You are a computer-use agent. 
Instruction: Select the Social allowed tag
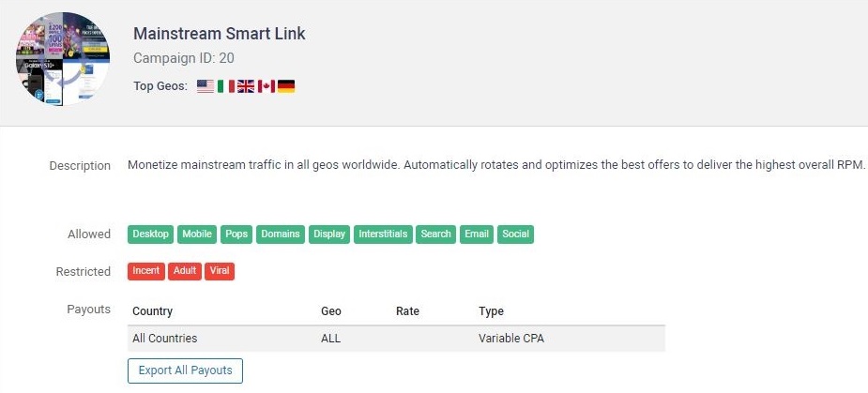point(516,234)
